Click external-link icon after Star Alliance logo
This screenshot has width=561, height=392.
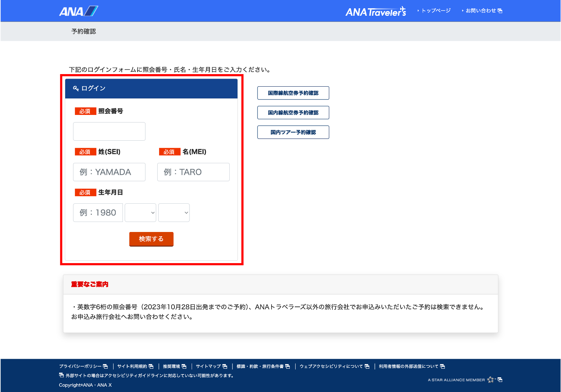click(500, 380)
